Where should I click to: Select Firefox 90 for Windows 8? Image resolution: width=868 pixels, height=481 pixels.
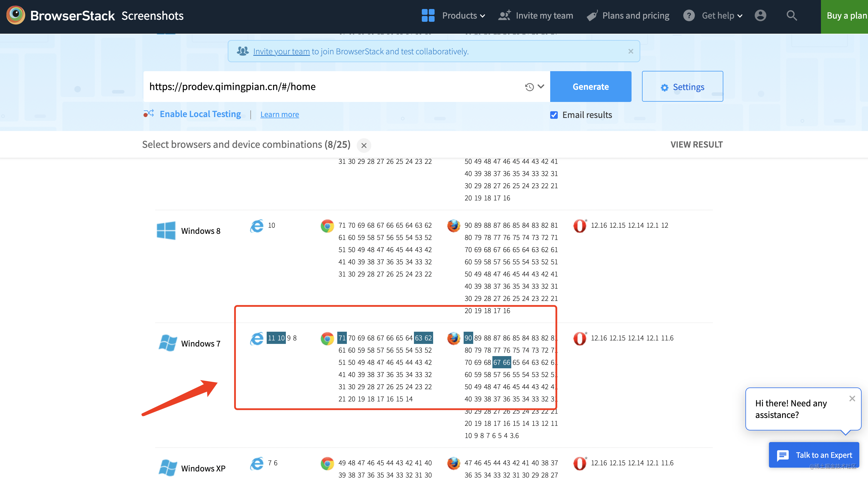tap(468, 225)
